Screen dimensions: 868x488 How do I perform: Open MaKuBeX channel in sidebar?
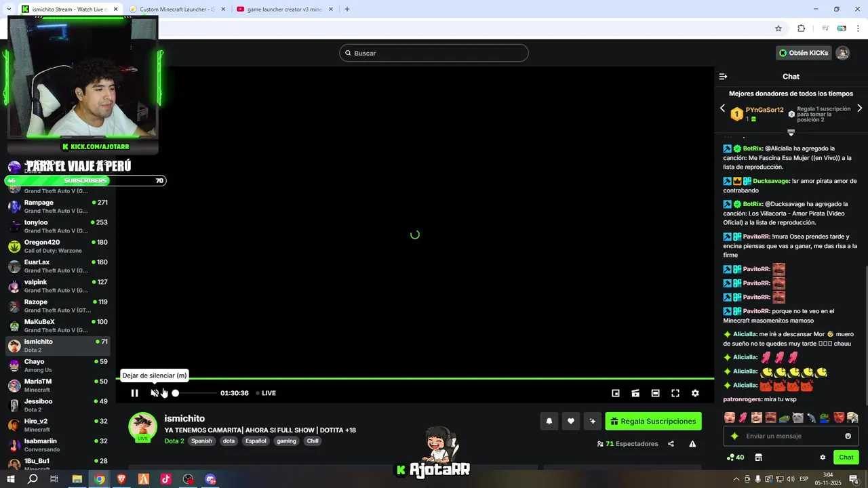point(58,325)
